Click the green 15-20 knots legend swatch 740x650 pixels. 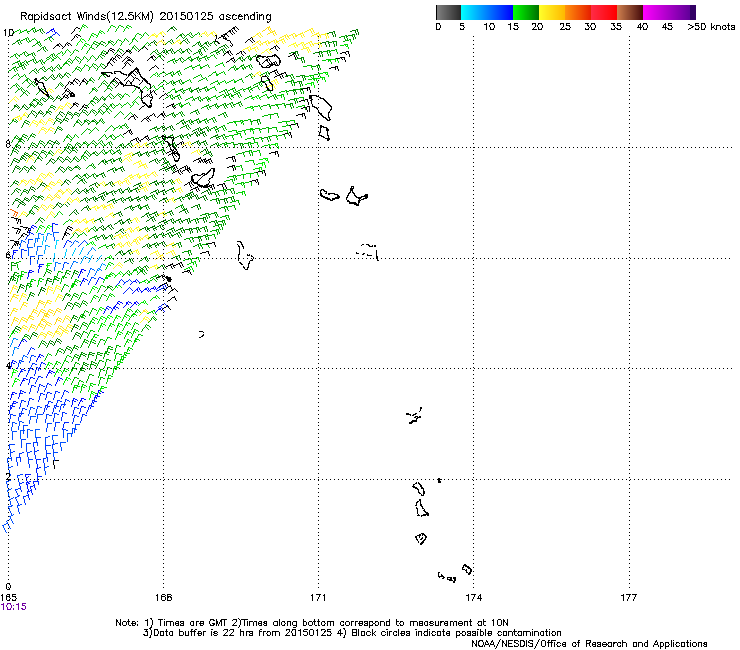[x=526, y=12]
